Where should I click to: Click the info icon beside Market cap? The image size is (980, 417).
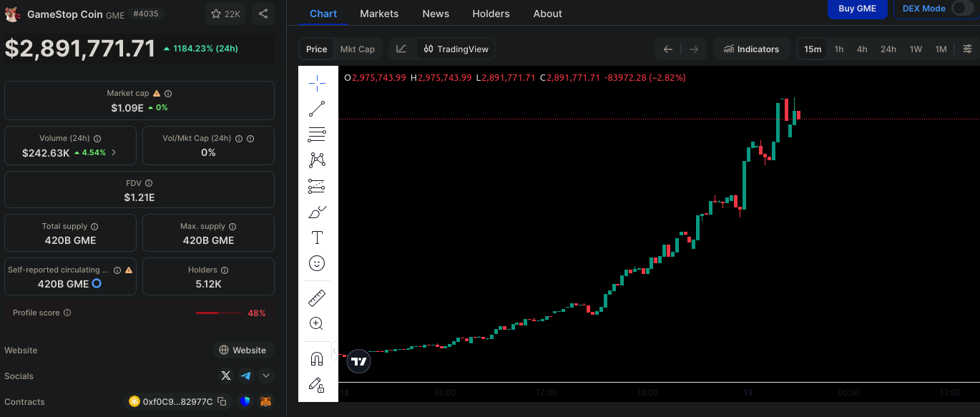[x=168, y=94]
